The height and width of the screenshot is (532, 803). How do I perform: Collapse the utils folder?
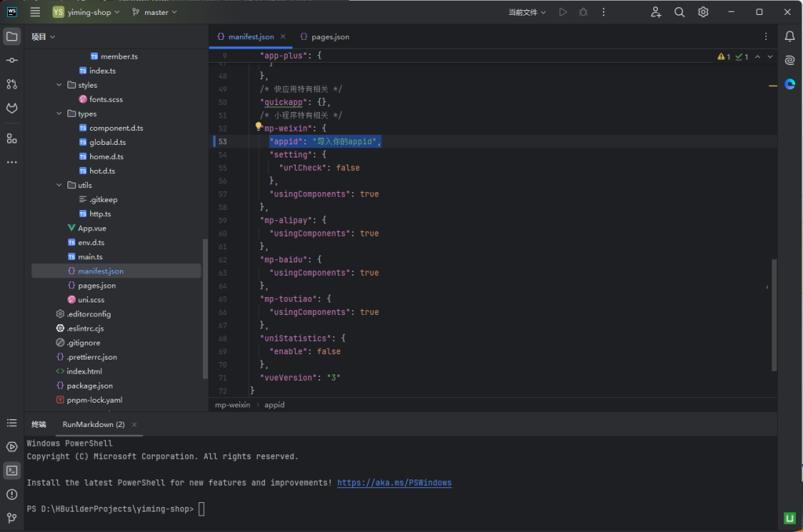coord(60,185)
